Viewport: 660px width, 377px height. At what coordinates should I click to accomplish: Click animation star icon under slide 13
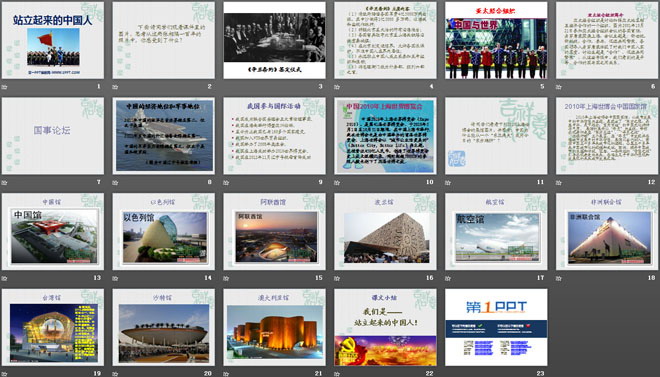[5, 278]
